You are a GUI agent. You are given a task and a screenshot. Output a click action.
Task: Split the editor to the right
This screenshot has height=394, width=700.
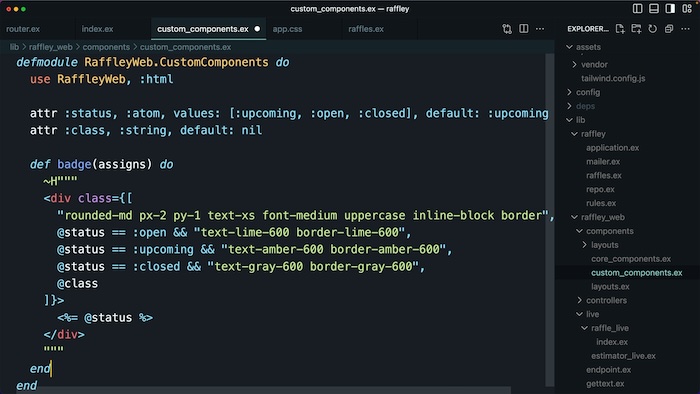pos(524,29)
